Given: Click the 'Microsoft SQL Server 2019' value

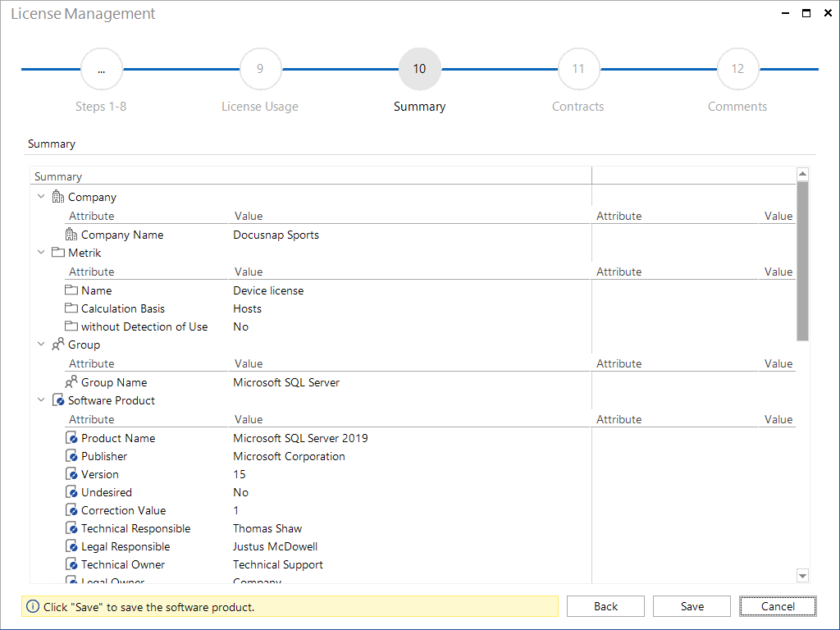Looking at the screenshot, I should coord(300,438).
